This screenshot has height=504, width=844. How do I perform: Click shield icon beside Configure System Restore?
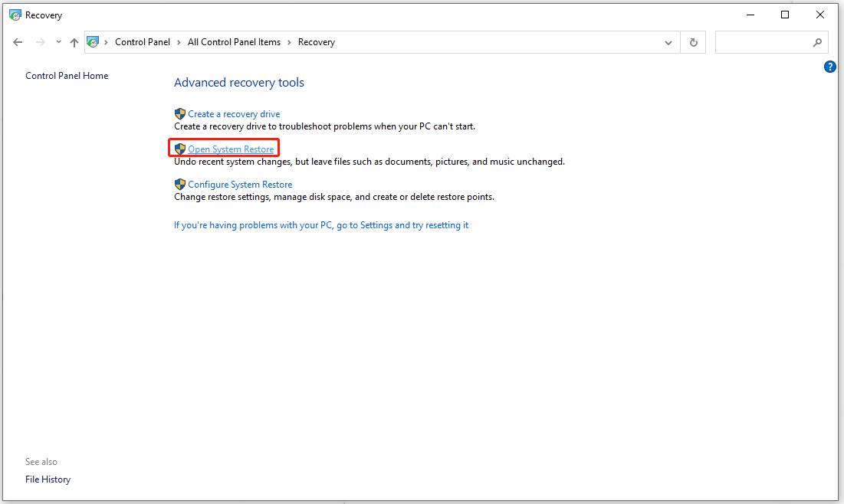pos(180,185)
